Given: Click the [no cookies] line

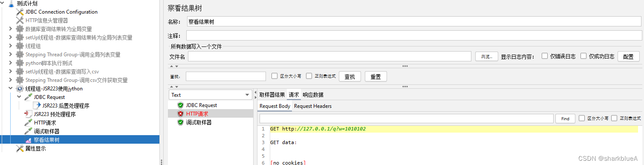Looking at the screenshot, I should 288,162.
